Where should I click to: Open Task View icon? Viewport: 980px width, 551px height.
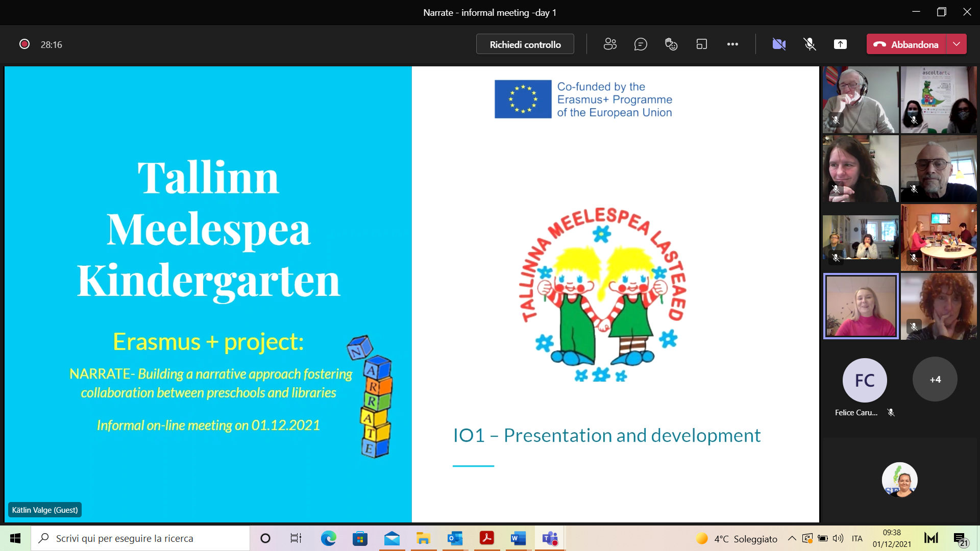[296, 538]
